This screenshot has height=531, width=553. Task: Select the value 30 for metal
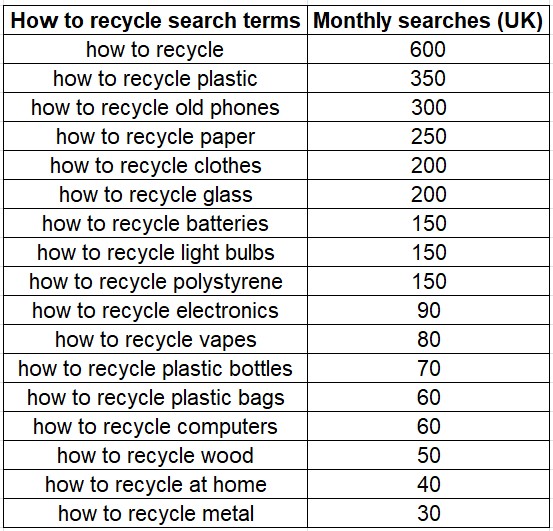point(428,513)
